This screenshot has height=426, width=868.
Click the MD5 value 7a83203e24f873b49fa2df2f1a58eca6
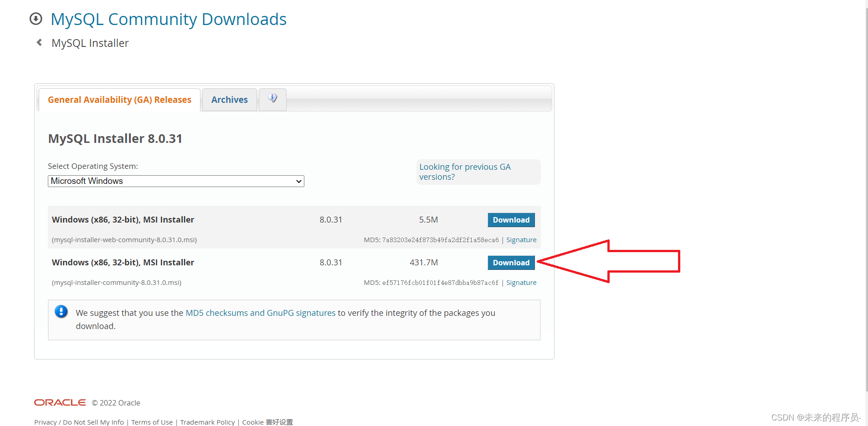[440, 240]
